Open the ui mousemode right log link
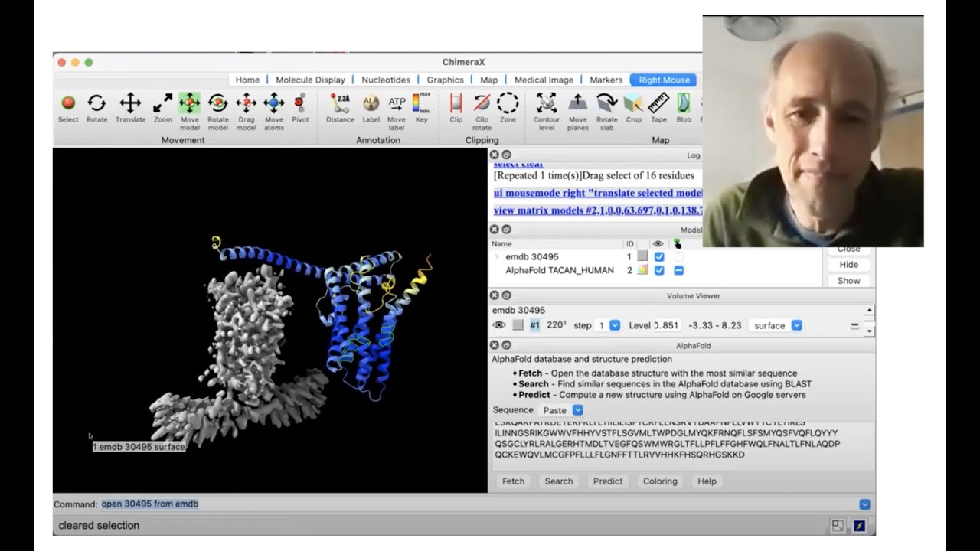The height and width of the screenshot is (551, 980). [598, 193]
